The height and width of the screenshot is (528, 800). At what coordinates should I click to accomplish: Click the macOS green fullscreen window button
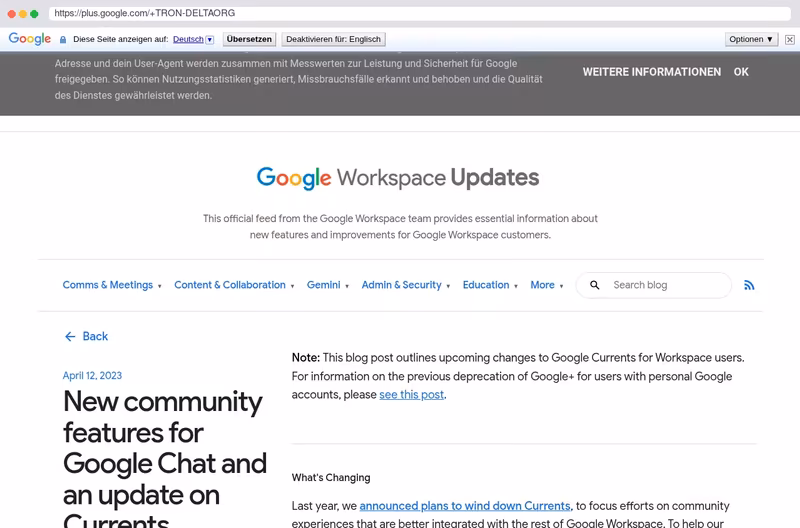pyautogui.click(x=34, y=14)
